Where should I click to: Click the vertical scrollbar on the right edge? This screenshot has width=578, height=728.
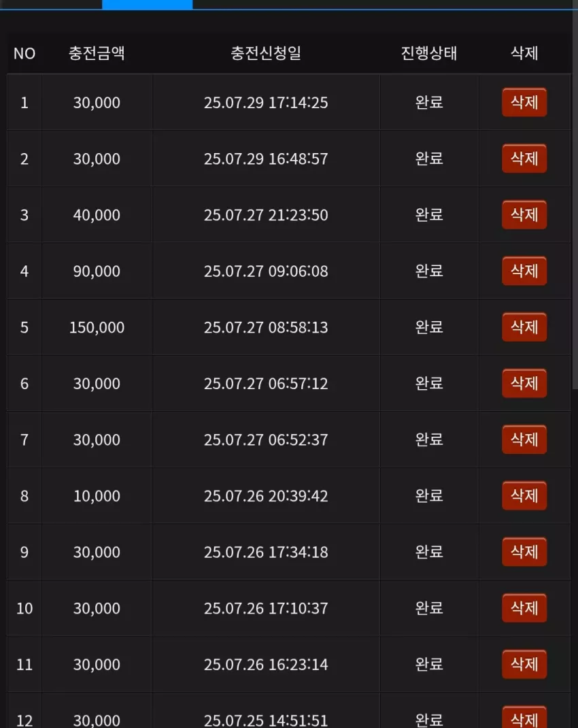[x=575, y=199]
